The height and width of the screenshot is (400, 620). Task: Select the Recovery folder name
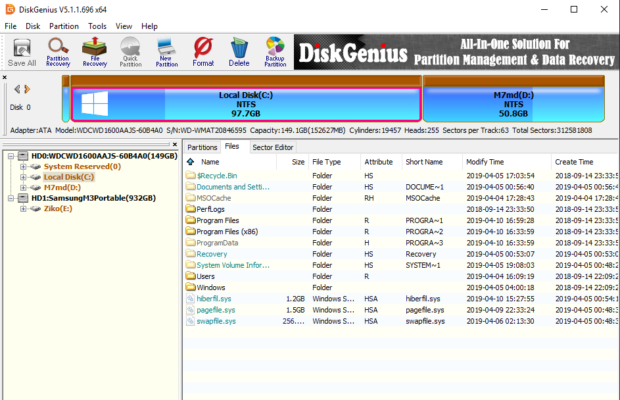pyautogui.click(x=212, y=254)
